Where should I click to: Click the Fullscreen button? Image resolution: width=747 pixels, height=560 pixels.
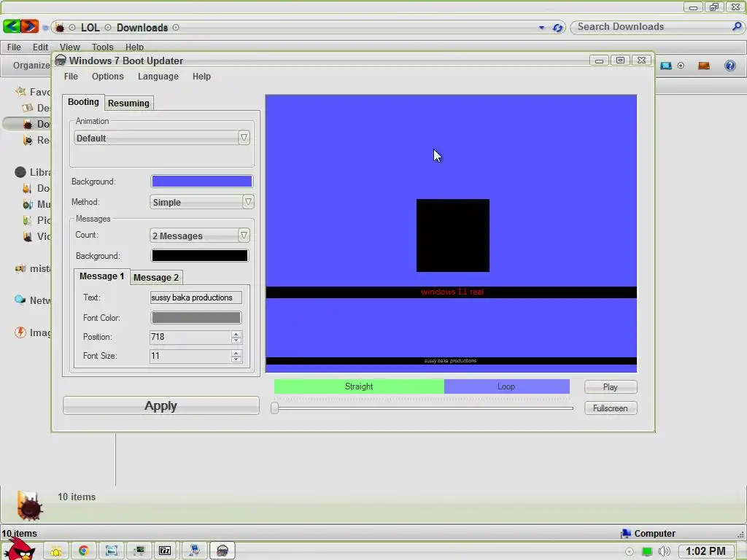click(611, 408)
